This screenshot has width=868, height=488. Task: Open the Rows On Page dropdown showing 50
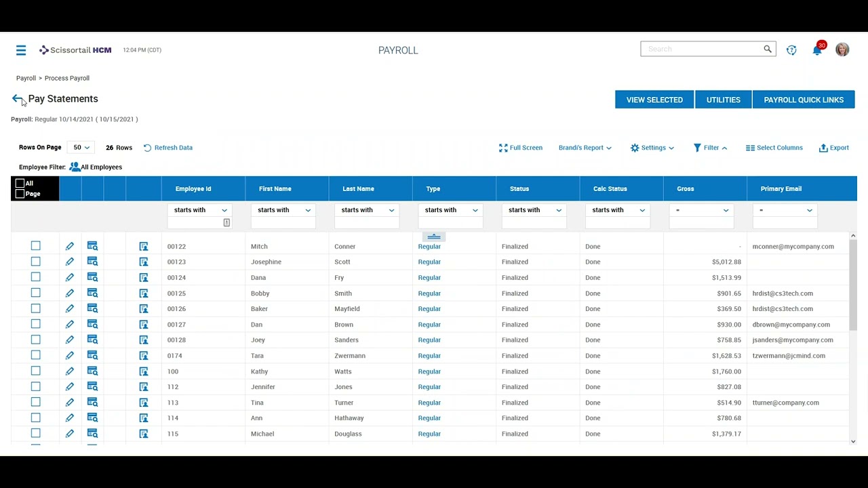pyautogui.click(x=80, y=147)
